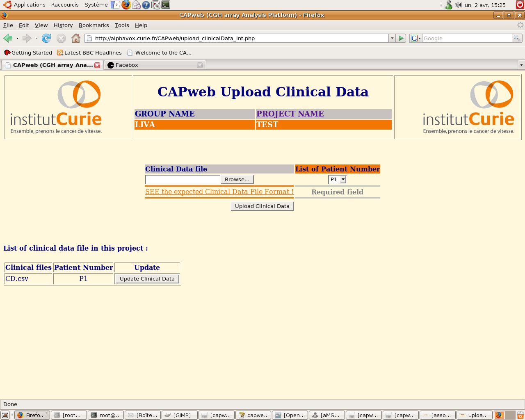
Task: Click the green Go button beside address bar
Action: 401,38
